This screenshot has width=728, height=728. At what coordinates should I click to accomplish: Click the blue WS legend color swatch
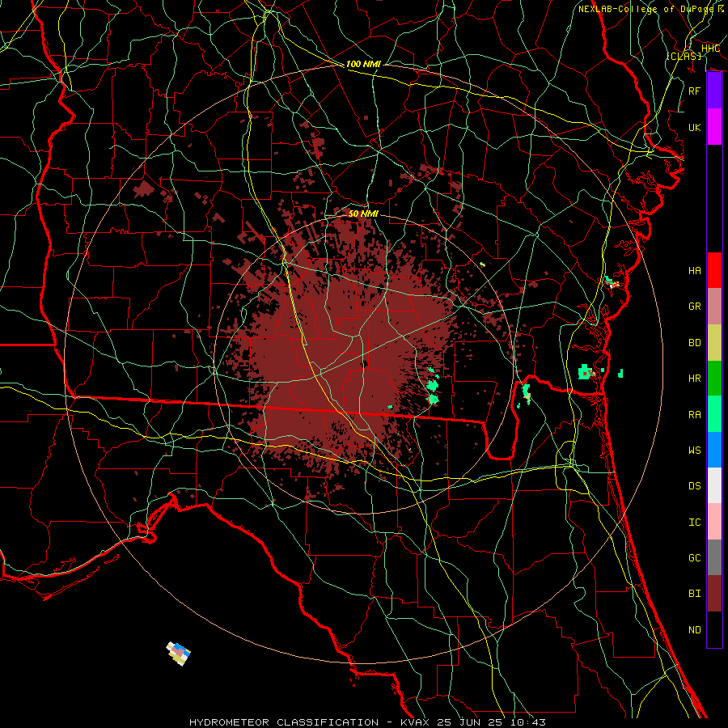point(714,450)
